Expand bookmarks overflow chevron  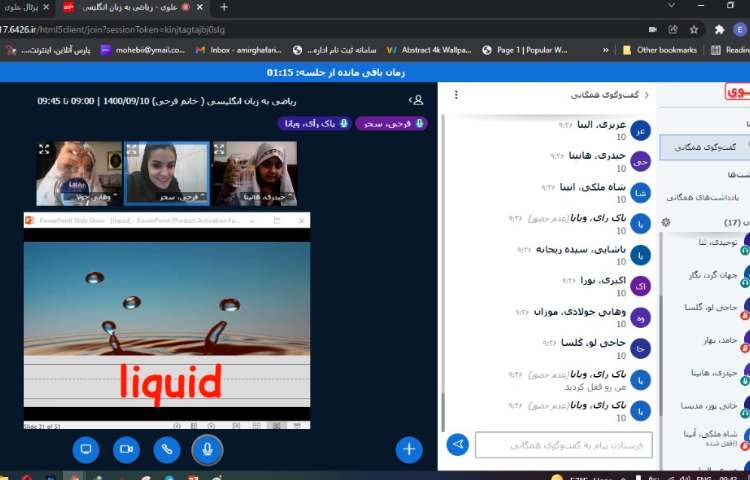click(x=606, y=50)
